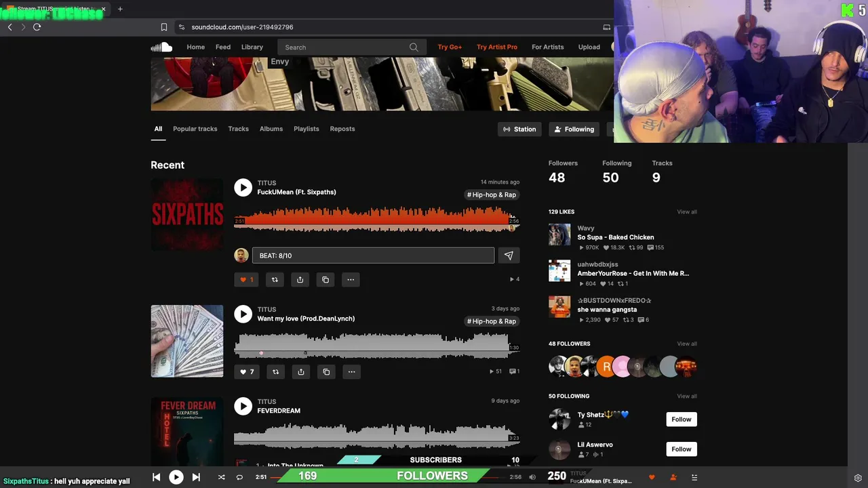Image resolution: width=868 pixels, height=488 pixels.
Task: Seek in the Want my love waveform
Action: [376, 346]
